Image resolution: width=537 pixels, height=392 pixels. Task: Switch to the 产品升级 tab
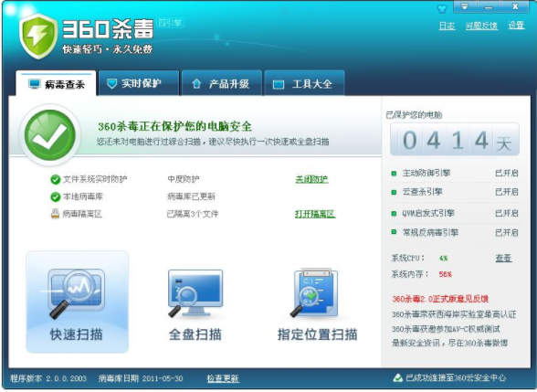222,83
